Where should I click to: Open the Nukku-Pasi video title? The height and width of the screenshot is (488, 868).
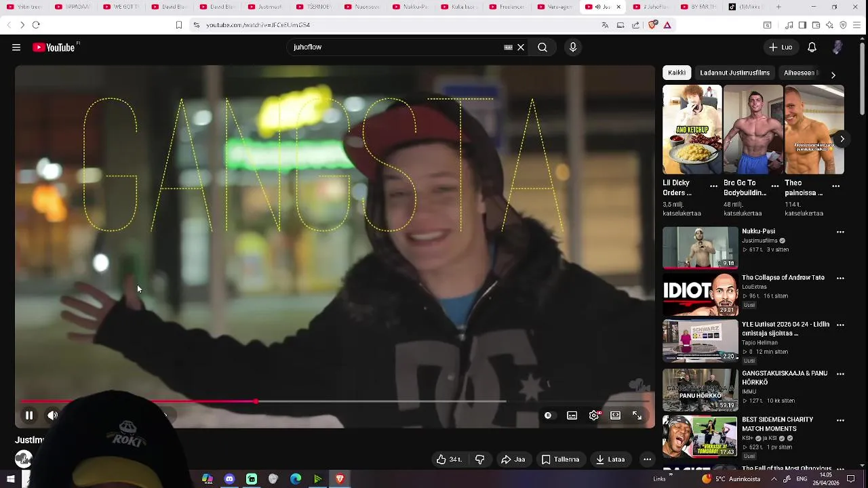pyautogui.click(x=758, y=231)
